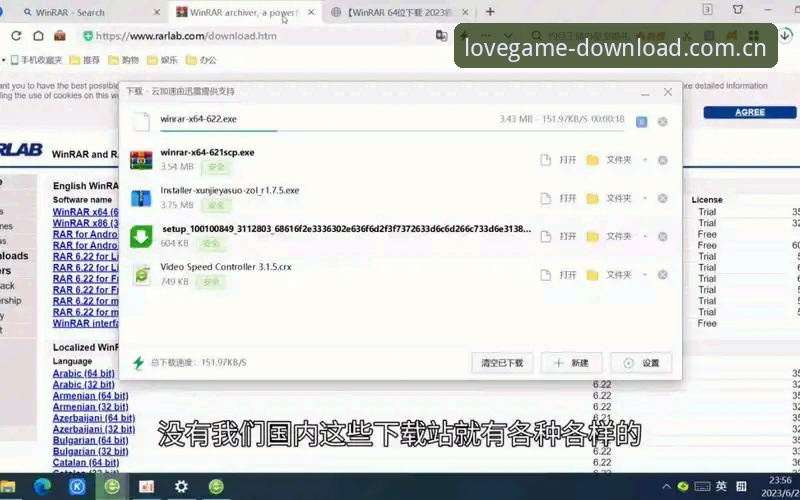Remove Installer-xunjieyasuo-zol_r1.7.5.exe from list

(662, 198)
